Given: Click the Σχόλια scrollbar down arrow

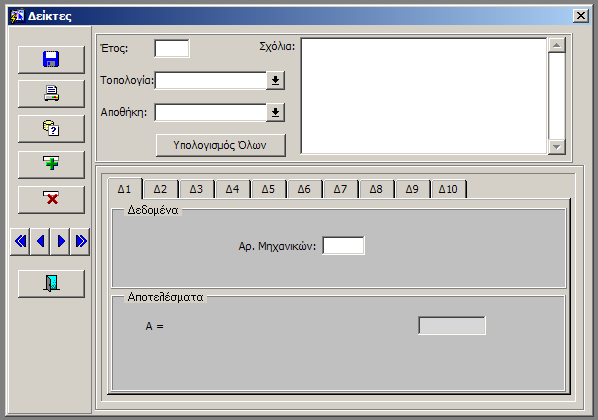Looking at the screenshot, I should 556,146.
